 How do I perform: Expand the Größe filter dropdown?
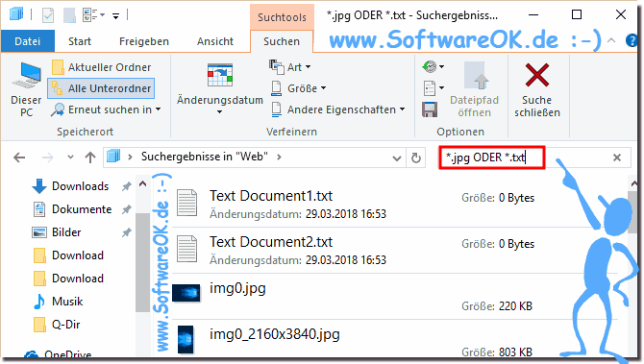(x=299, y=88)
